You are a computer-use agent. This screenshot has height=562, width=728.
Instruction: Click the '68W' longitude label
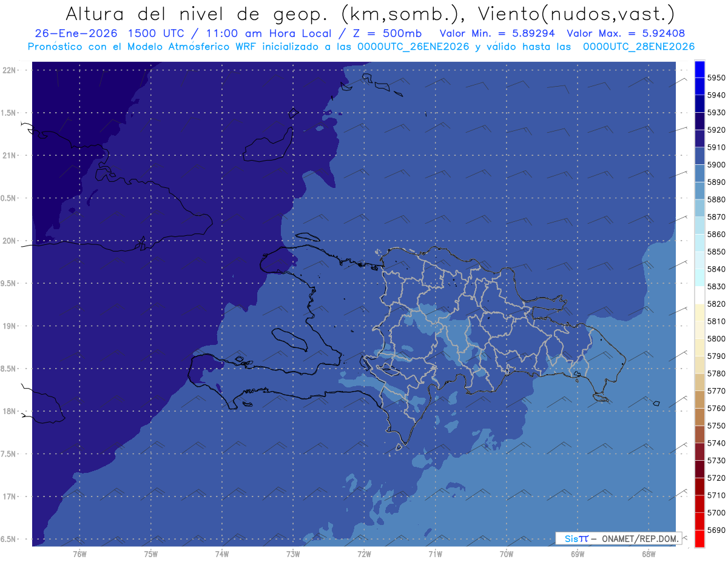[x=649, y=554]
